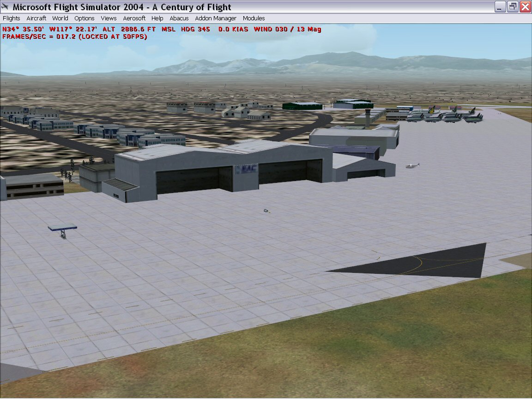Screen dimensions: 532x399
Task: Restore down the Flight Simulator window
Action: click(512, 7)
